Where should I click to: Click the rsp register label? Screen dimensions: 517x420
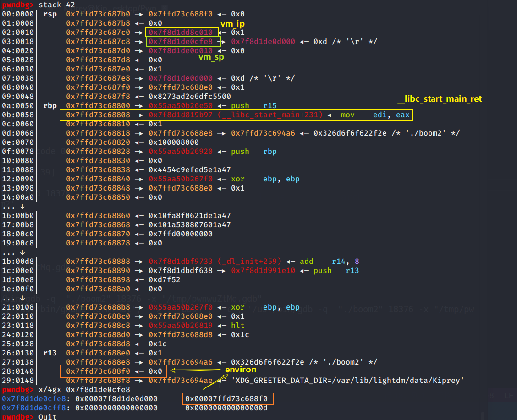pos(49,14)
